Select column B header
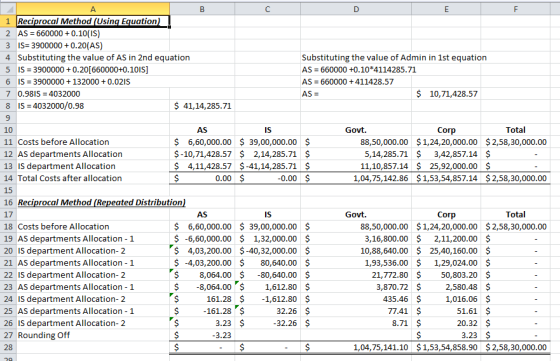This screenshot has width=560, height=361. click(x=202, y=9)
